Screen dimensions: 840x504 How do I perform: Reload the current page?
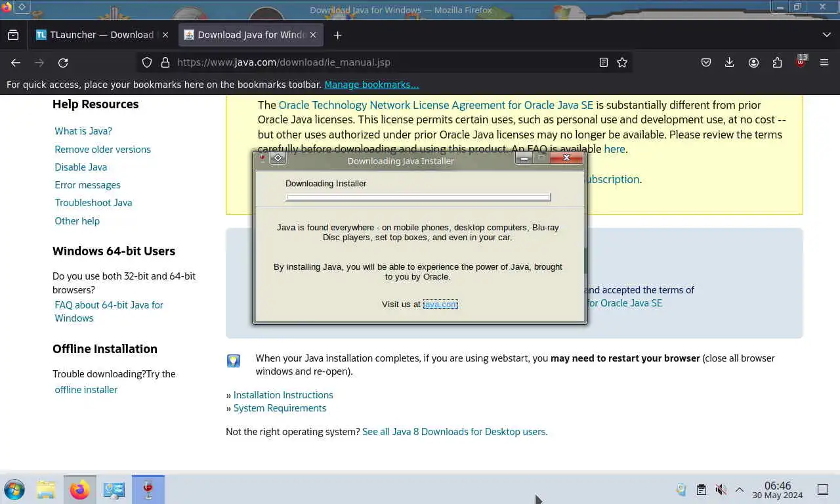pyautogui.click(x=63, y=62)
